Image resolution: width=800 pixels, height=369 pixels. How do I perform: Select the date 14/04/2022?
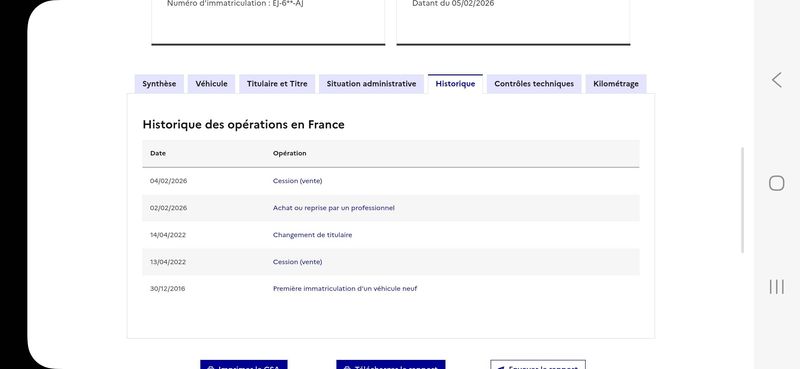(x=168, y=235)
